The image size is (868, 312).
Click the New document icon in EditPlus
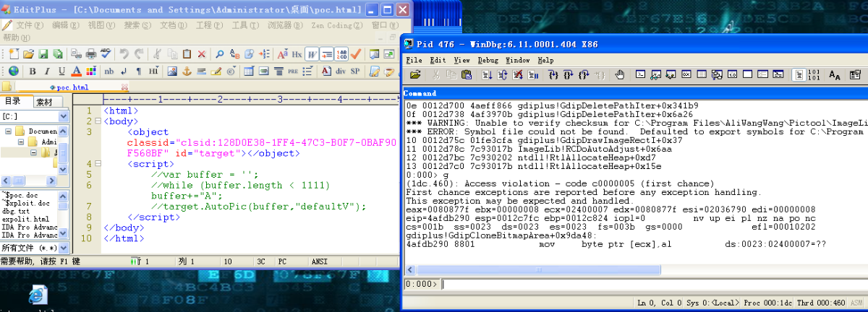14,53
